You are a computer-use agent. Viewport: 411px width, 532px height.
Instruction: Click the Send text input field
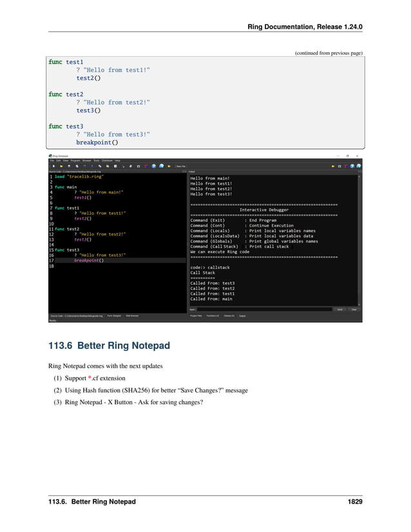click(x=265, y=310)
